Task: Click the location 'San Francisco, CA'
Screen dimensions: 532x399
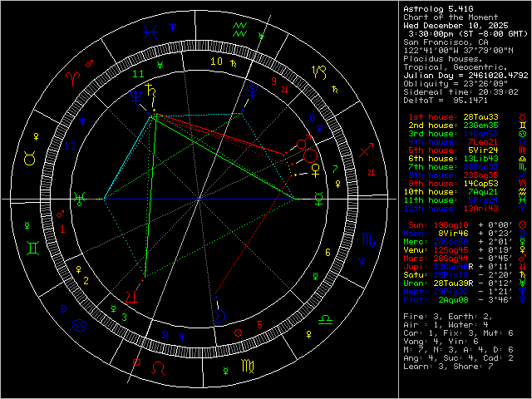Action: point(446,42)
